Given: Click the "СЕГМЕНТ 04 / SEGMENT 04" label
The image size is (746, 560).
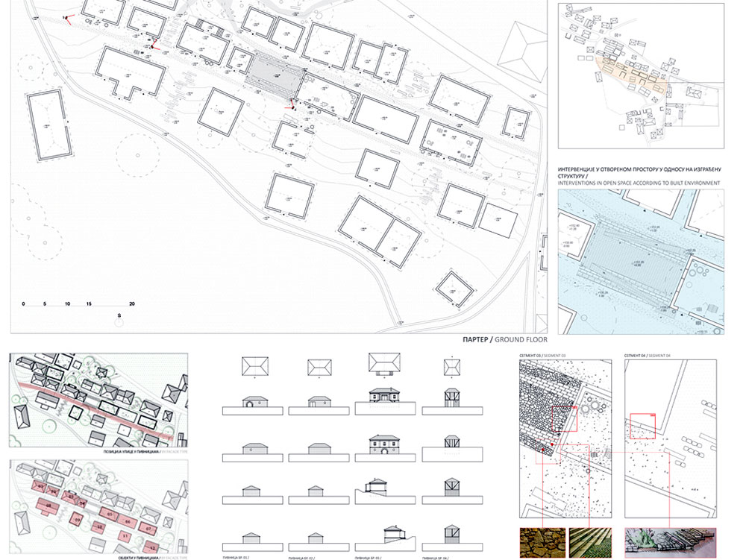Looking at the screenshot, I should click(647, 356).
